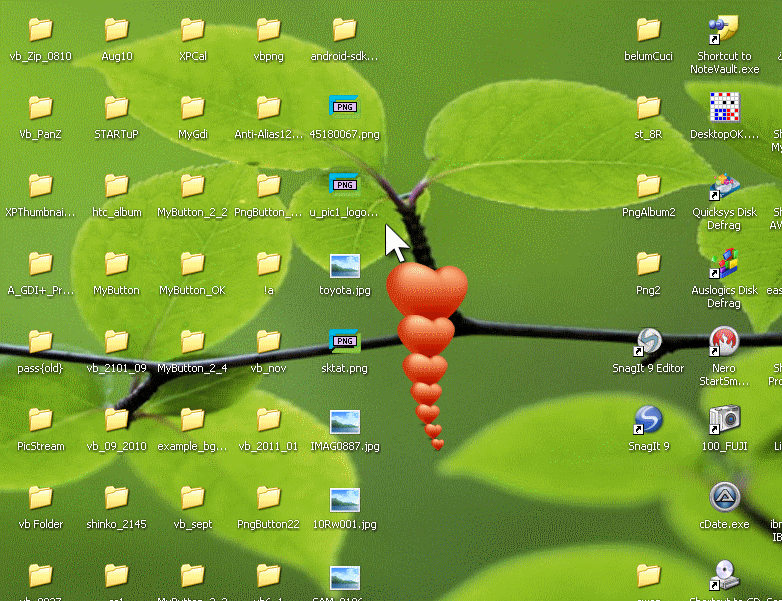
Task: Select the 10Rw001.jpg image file
Action: [344, 498]
